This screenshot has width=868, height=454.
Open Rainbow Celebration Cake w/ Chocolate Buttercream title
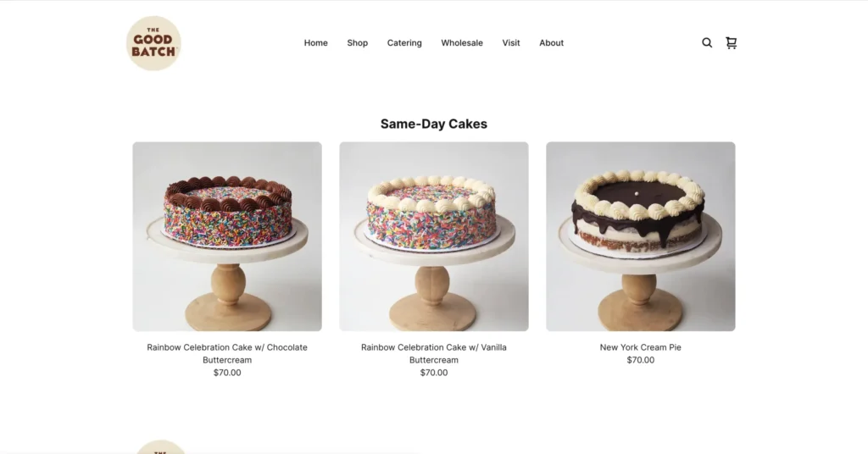pyautogui.click(x=227, y=353)
